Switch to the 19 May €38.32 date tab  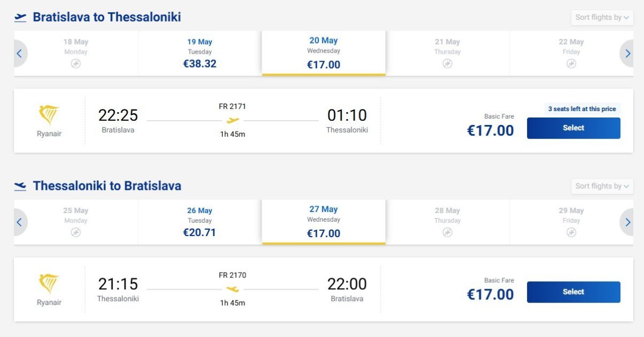pos(200,53)
